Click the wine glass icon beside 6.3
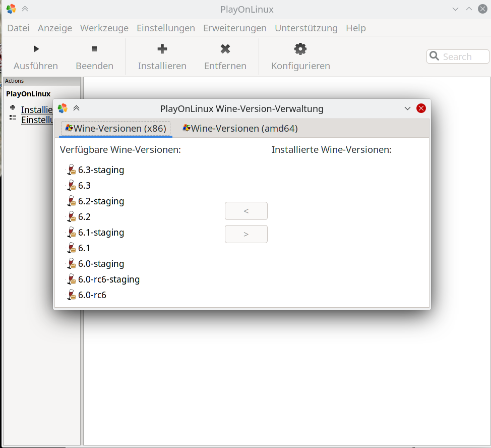The height and width of the screenshot is (448, 491). pyautogui.click(x=72, y=186)
